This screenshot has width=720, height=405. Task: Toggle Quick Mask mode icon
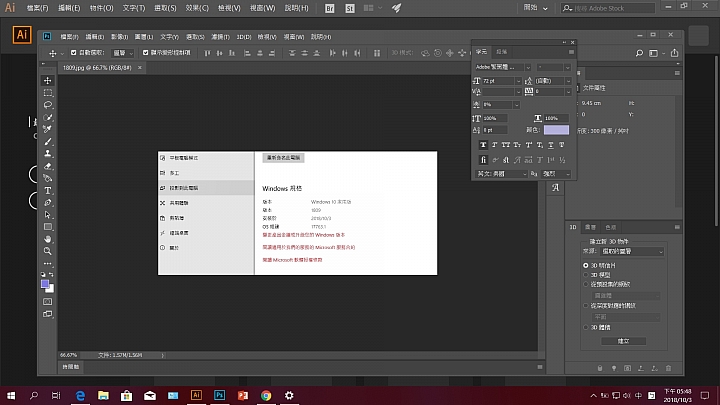[x=48, y=302]
